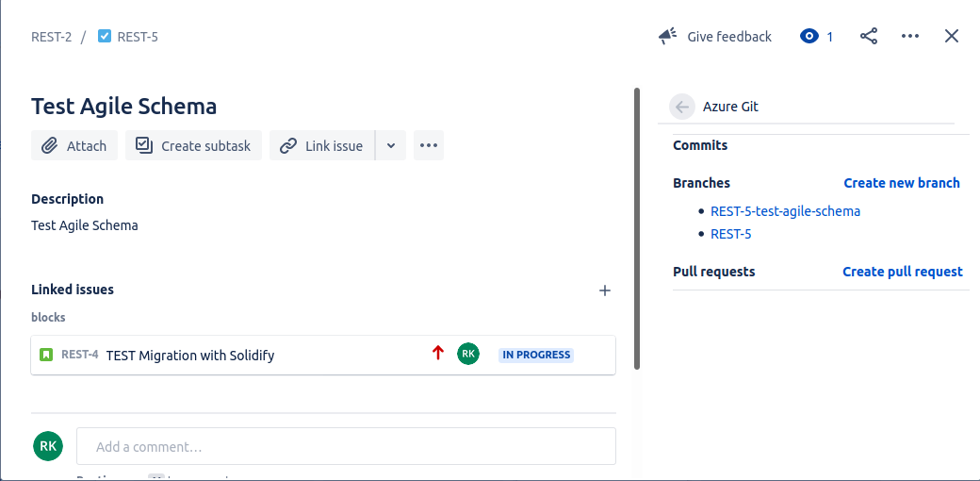Create a subtask for this issue

194,146
